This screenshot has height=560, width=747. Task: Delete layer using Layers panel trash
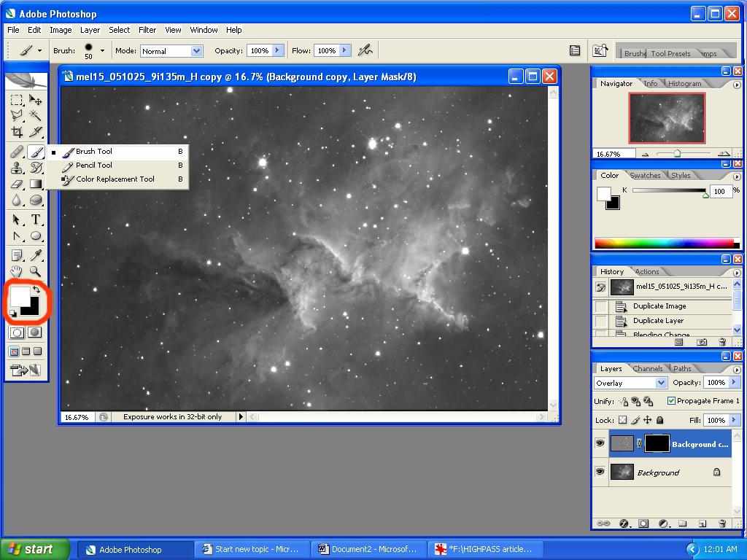point(722,524)
